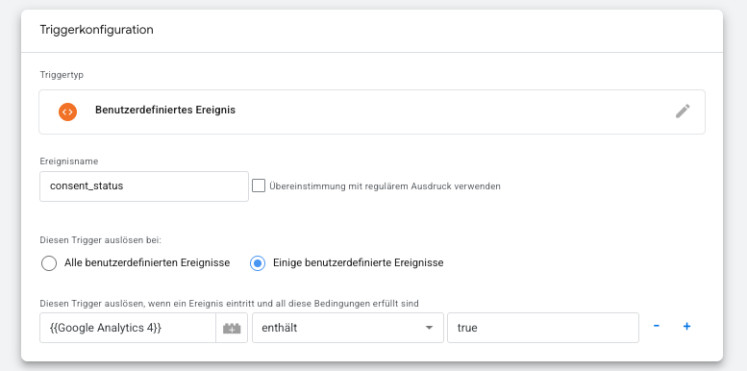Click the dropdown arrow next to 'enthält'

tap(429, 328)
